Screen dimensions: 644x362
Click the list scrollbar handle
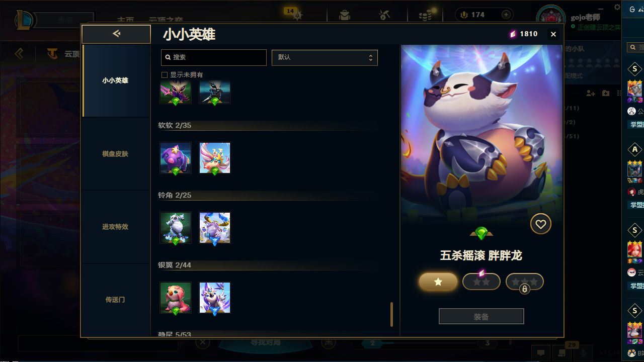point(391,314)
